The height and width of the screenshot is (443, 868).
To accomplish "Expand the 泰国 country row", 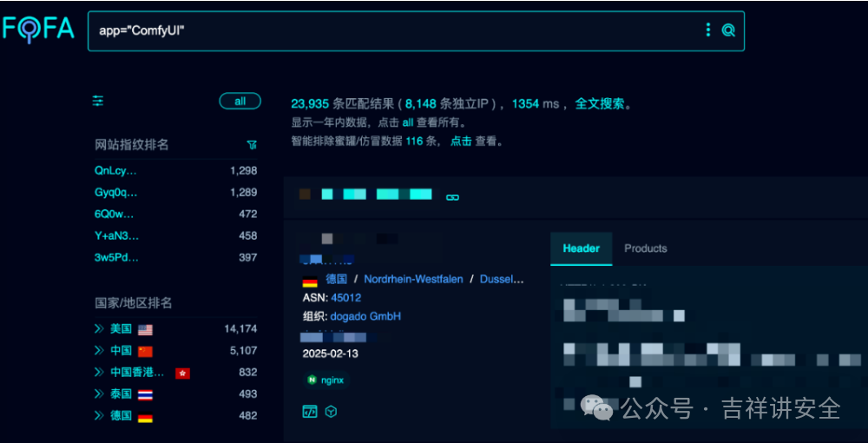I will pos(99,393).
